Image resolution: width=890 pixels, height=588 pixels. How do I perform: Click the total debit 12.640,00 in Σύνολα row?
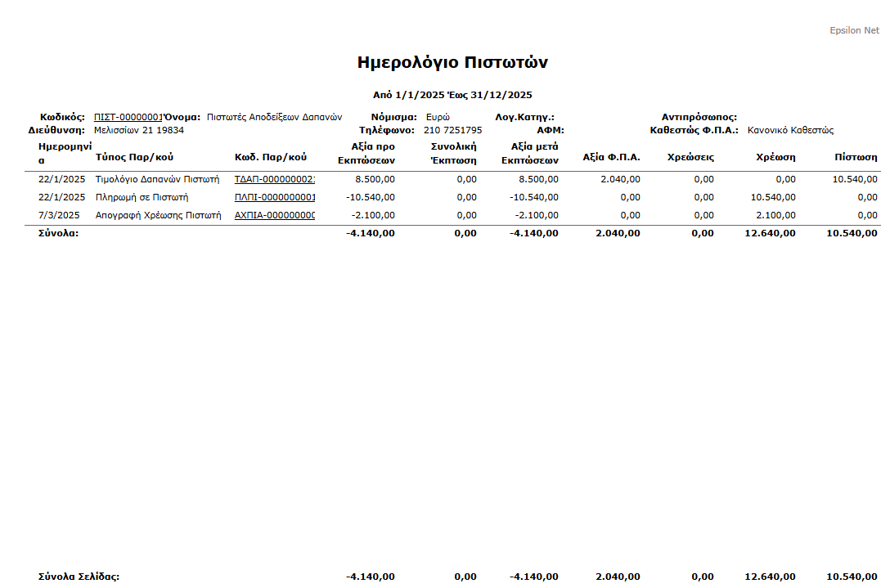click(771, 233)
